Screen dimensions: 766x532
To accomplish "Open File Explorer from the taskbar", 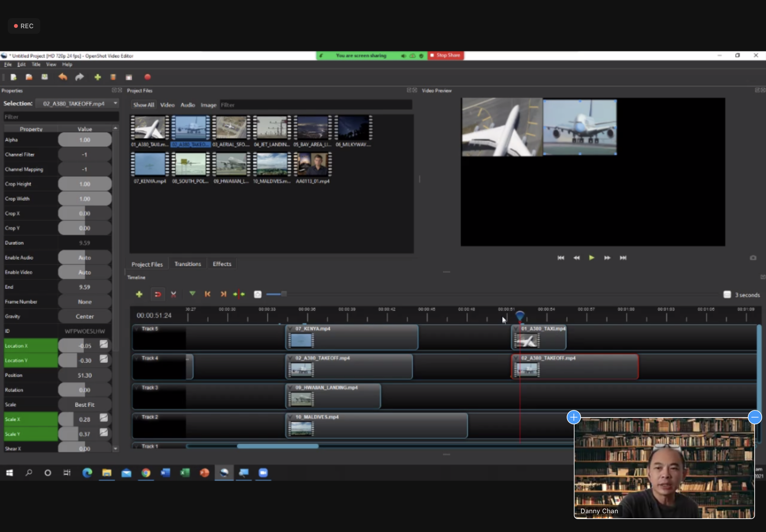I will click(x=107, y=473).
